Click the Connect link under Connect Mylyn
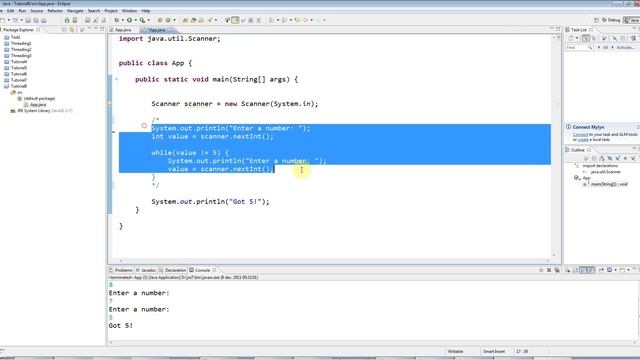640x360 pixels. click(x=580, y=134)
